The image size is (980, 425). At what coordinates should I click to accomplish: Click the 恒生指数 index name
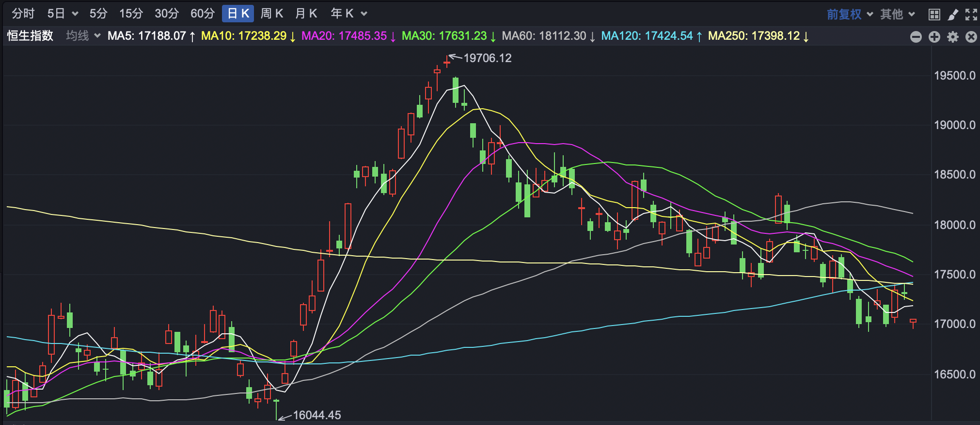[x=30, y=36]
